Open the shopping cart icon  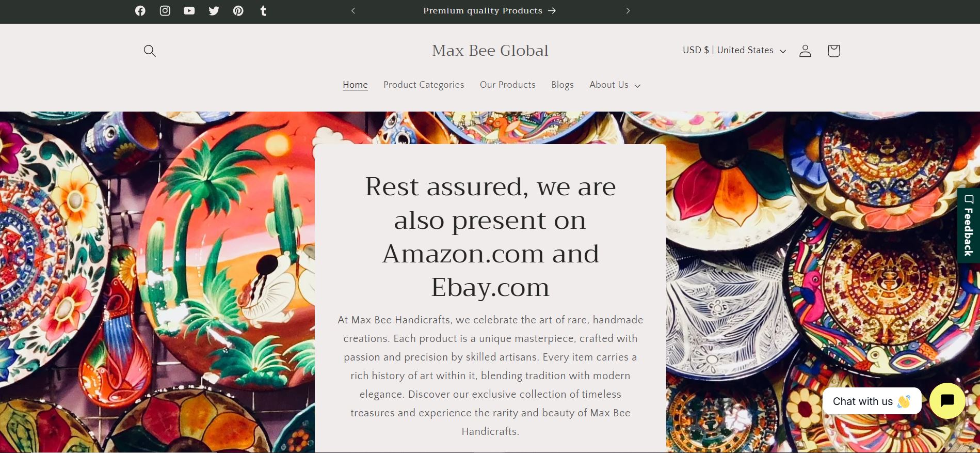pyautogui.click(x=833, y=51)
